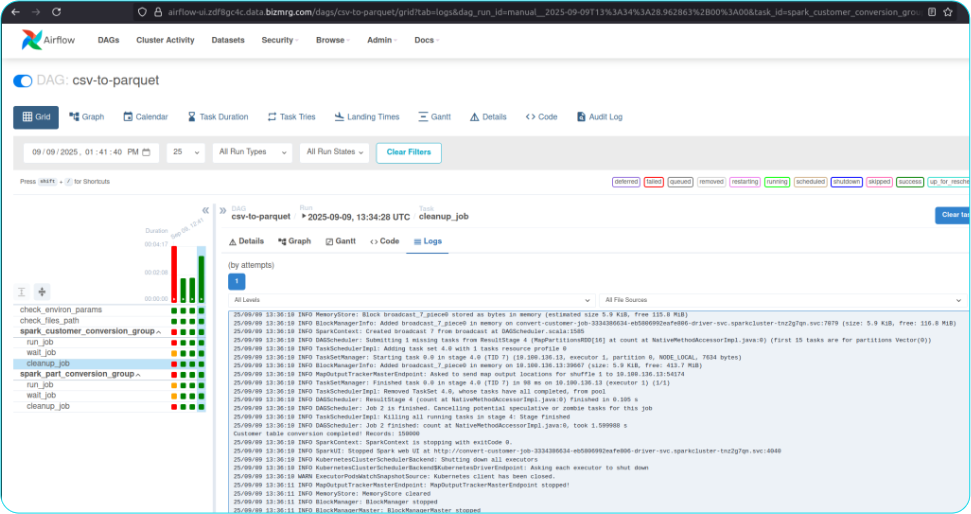Click the tall red failed run duration bar
This screenshot has width=971, height=514.
coord(174,274)
